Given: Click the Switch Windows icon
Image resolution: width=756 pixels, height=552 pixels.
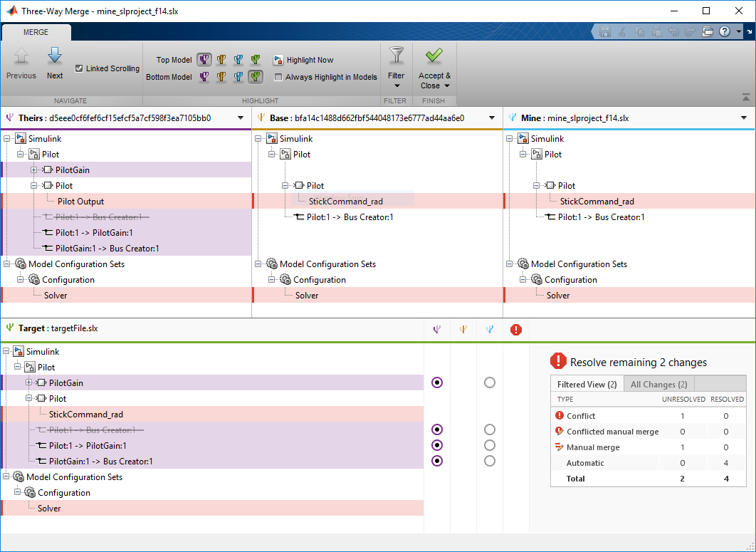Looking at the screenshot, I should (708, 32).
